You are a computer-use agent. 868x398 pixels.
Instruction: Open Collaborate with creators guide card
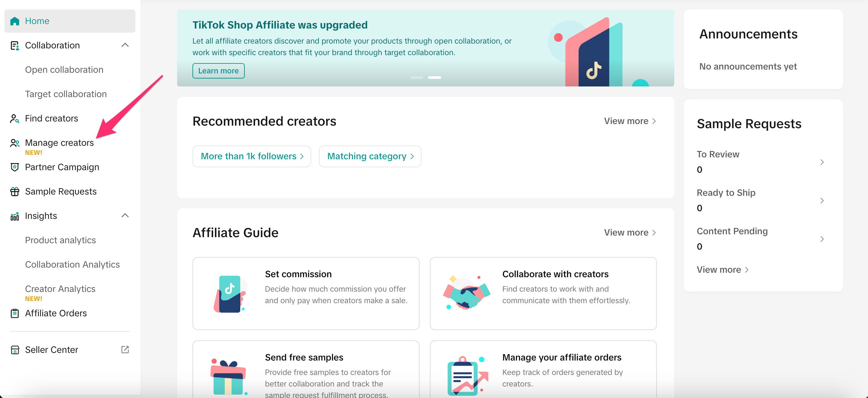pyautogui.click(x=543, y=293)
